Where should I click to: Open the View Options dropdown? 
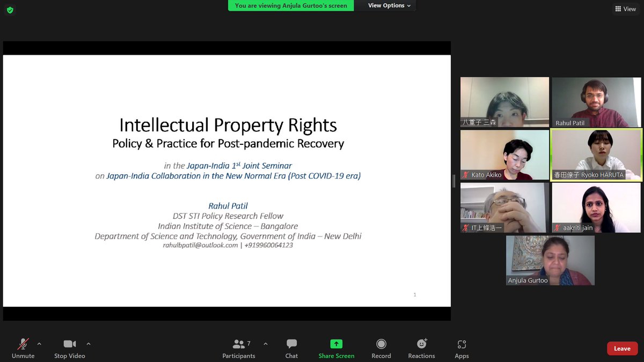389,5
